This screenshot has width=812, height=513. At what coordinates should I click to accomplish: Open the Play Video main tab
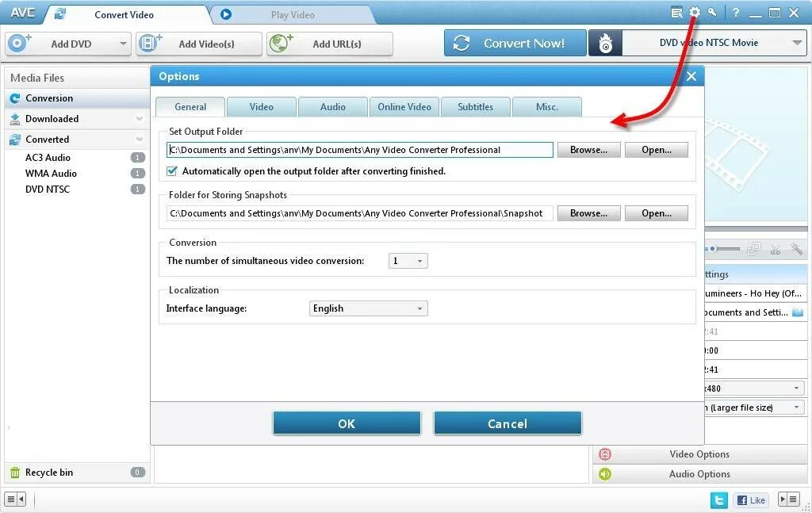point(293,14)
